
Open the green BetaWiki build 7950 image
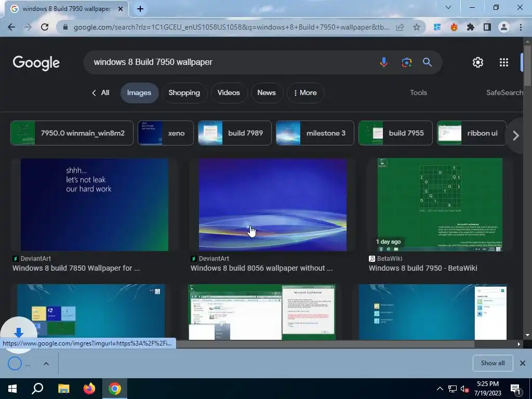440,205
